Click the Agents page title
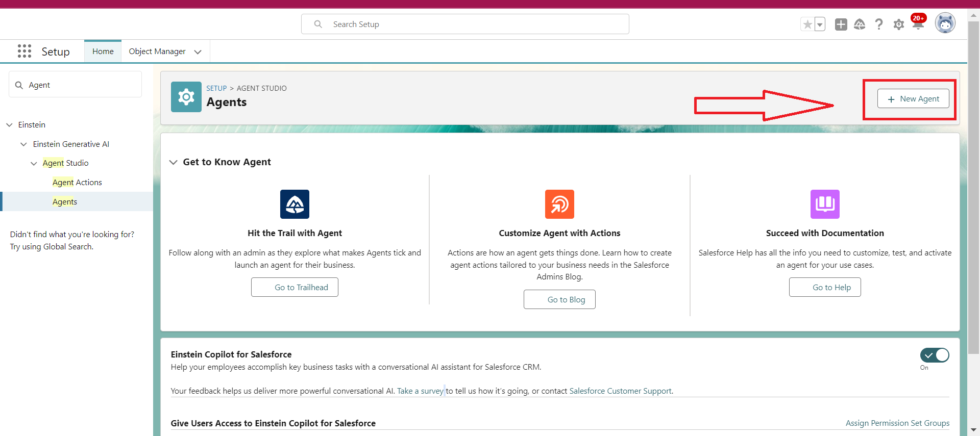 click(227, 102)
